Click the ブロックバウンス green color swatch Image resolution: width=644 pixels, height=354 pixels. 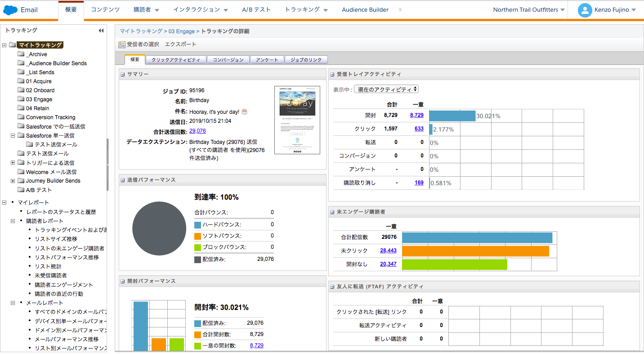pyautogui.click(x=197, y=247)
